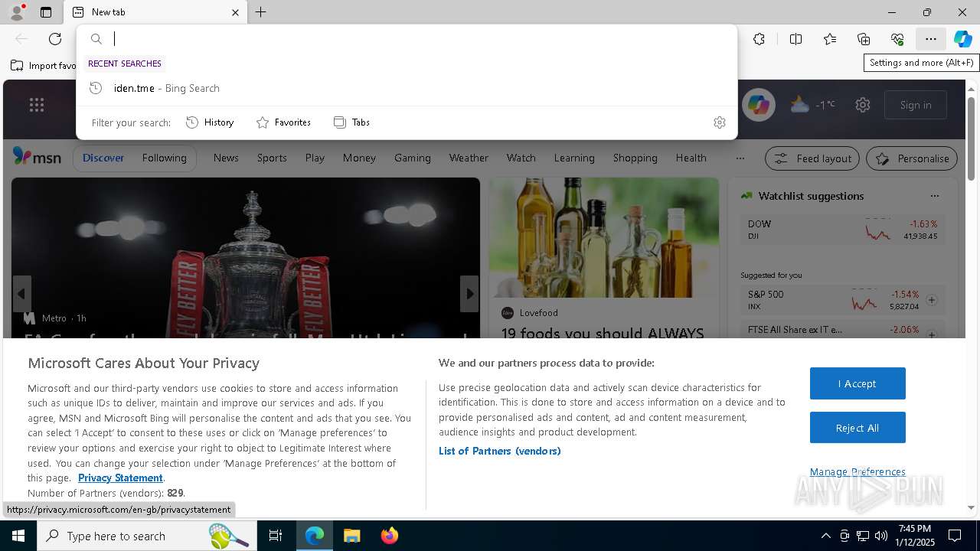Open Manage Preferences link
The image size is (980, 551).
click(857, 471)
